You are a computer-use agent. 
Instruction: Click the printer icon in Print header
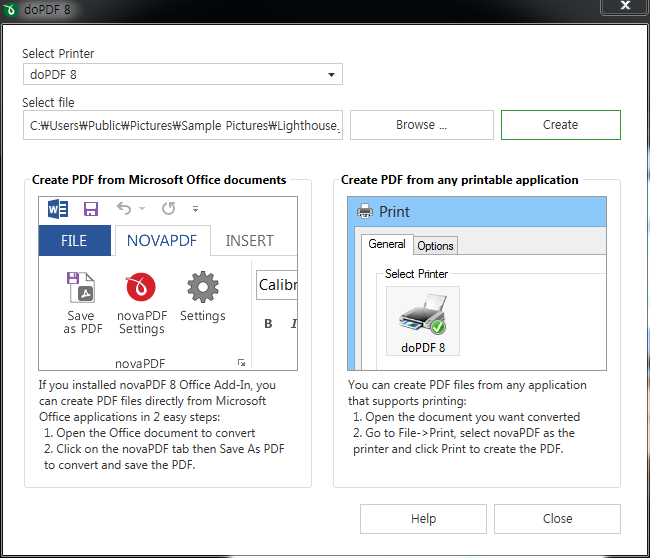point(365,211)
